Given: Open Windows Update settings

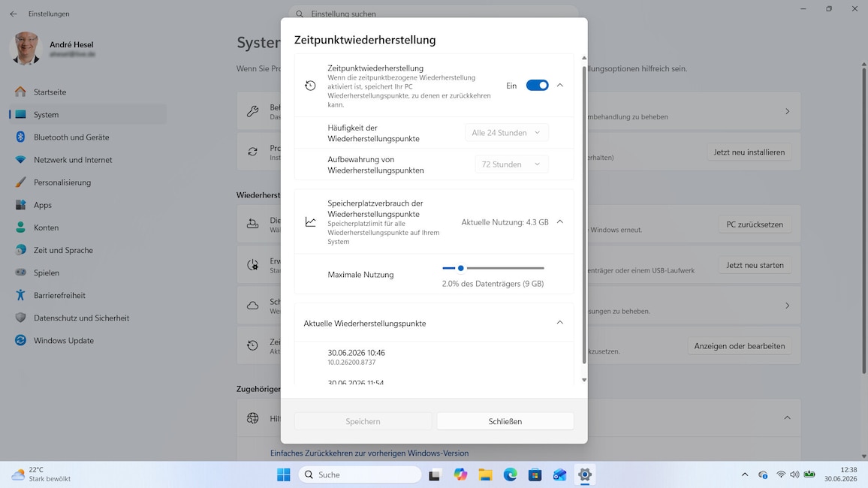Looking at the screenshot, I should 87,341.
